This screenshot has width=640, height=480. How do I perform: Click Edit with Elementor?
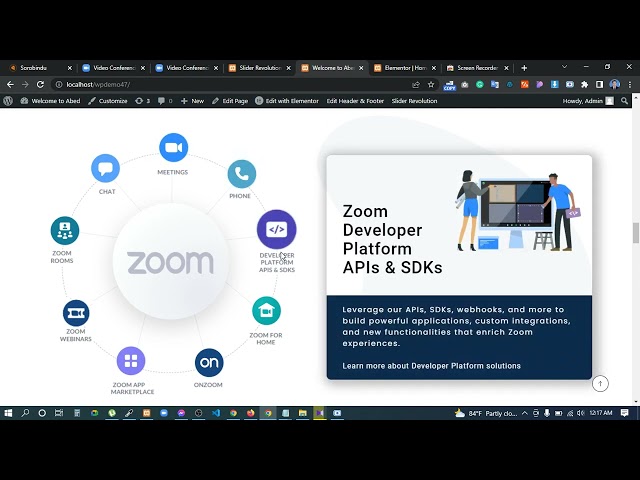tap(287, 101)
